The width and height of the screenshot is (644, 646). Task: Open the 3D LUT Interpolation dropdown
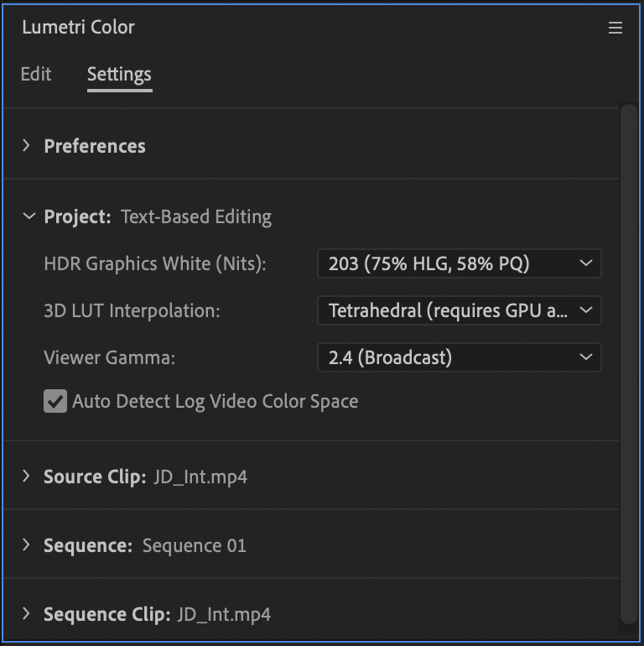[x=460, y=310]
